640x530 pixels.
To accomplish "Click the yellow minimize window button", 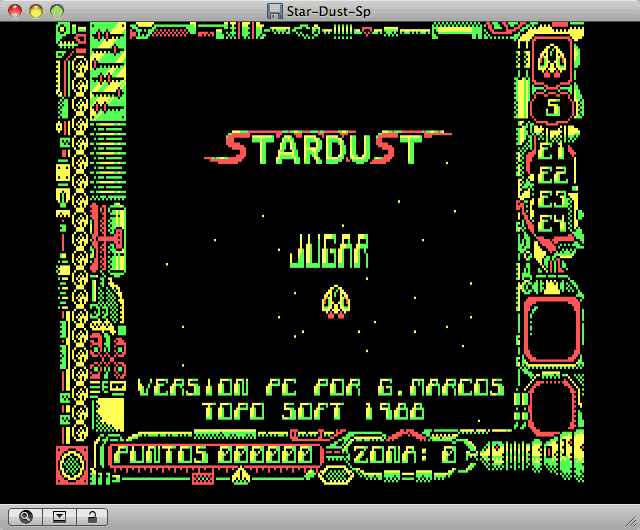I will pos(36,11).
